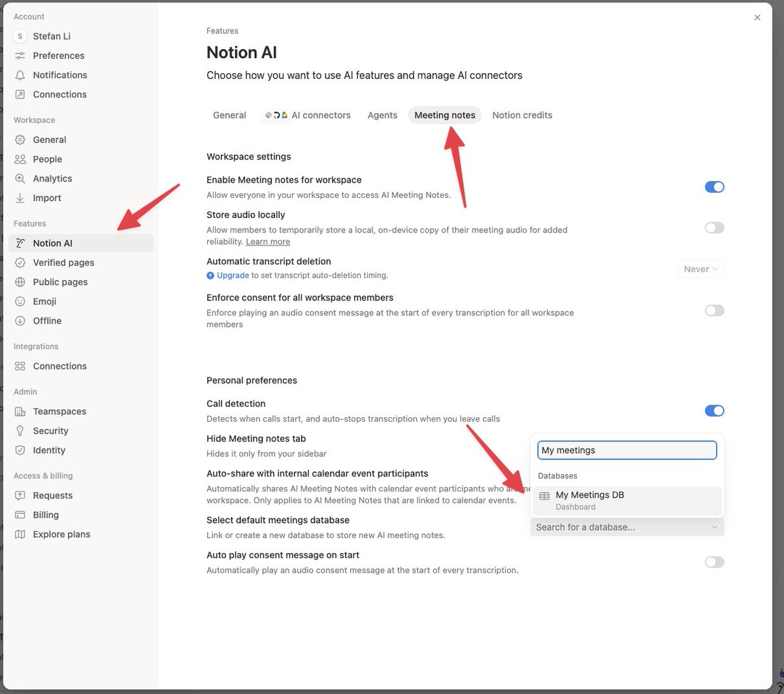The image size is (784, 694).
Task: Click Public pages globe icon
Action: [x=20, y=282]
